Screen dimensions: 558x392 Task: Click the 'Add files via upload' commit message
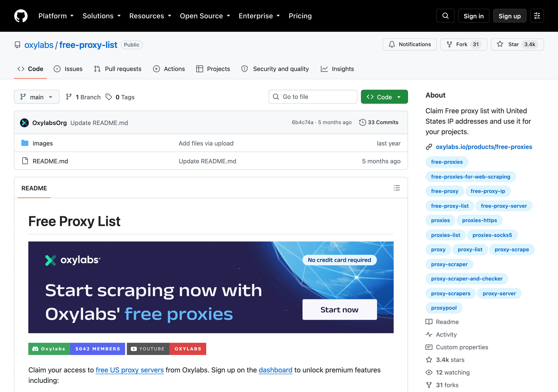pos(206,143)
